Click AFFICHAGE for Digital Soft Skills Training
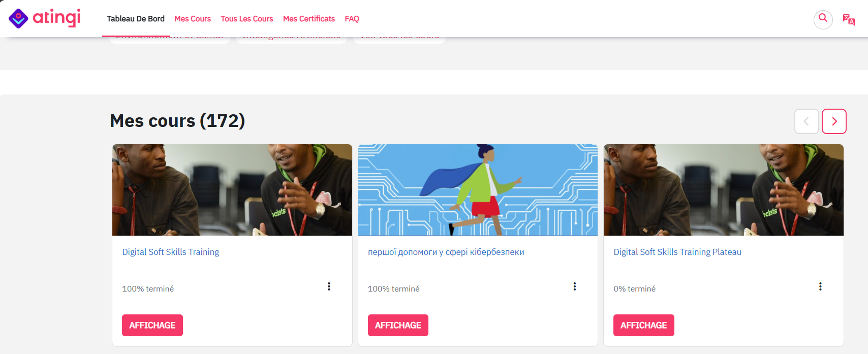The height and width of the screenshot is (354, 868). click(x=152, y=325)
